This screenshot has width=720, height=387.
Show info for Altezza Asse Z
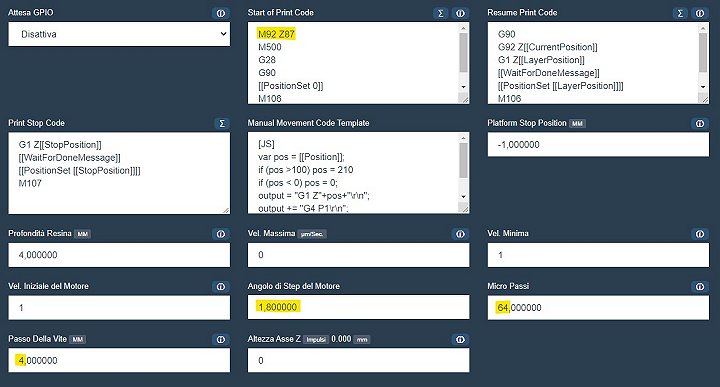[x=460, y=340]
